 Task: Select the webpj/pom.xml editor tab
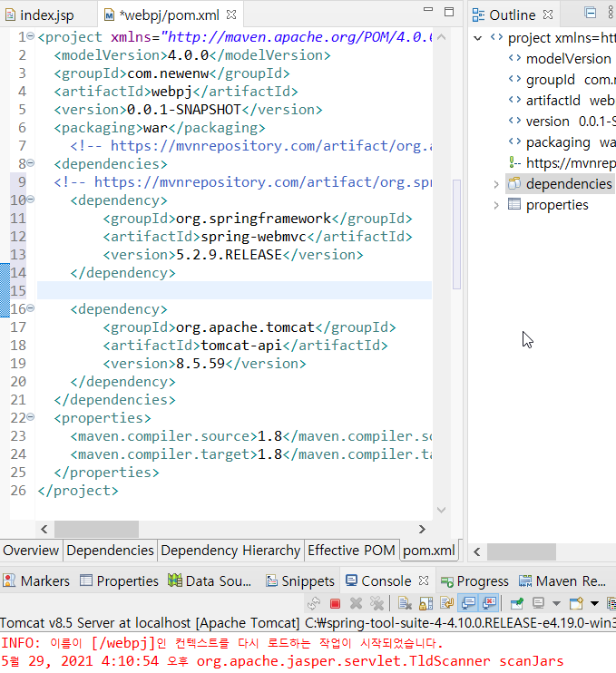pos(169,15)
